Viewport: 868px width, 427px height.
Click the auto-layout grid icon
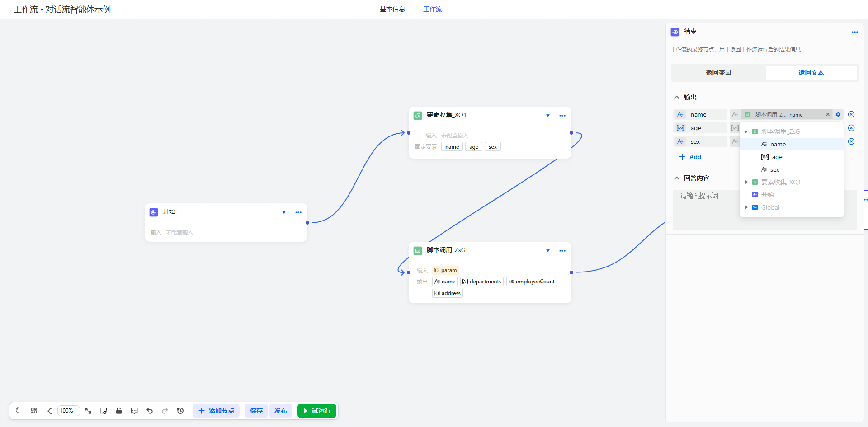coord(34,411)
